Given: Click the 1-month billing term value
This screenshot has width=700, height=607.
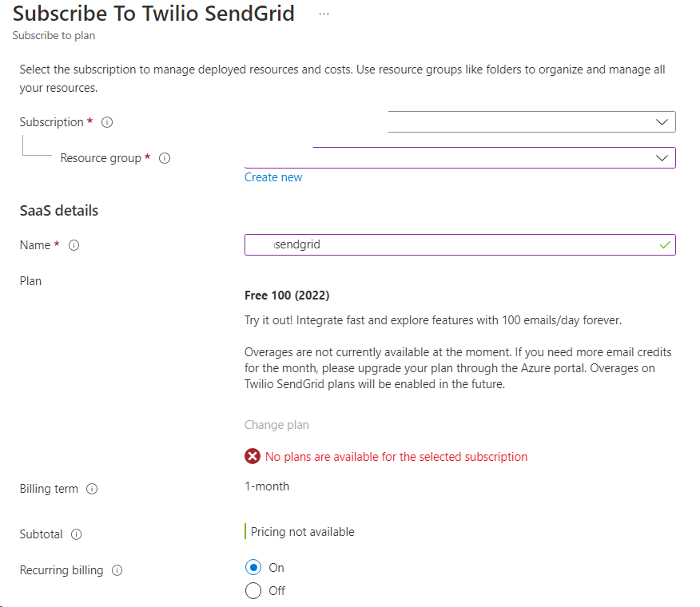Looking at the screenshot, I should click(267, 486).
